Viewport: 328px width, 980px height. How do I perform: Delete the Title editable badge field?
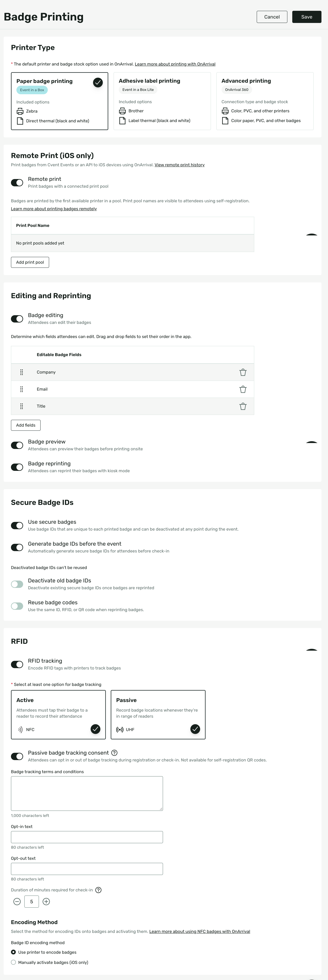point(243,406)
